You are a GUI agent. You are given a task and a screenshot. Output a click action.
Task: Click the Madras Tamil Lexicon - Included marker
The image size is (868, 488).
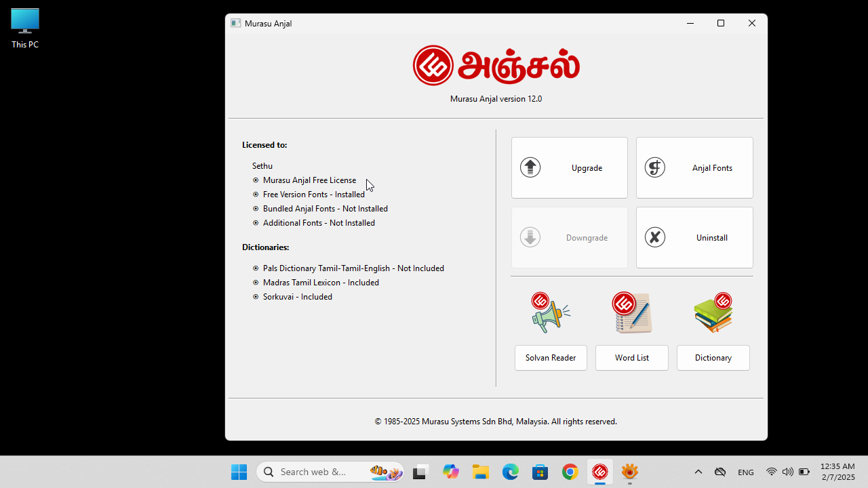pos(256,282)
